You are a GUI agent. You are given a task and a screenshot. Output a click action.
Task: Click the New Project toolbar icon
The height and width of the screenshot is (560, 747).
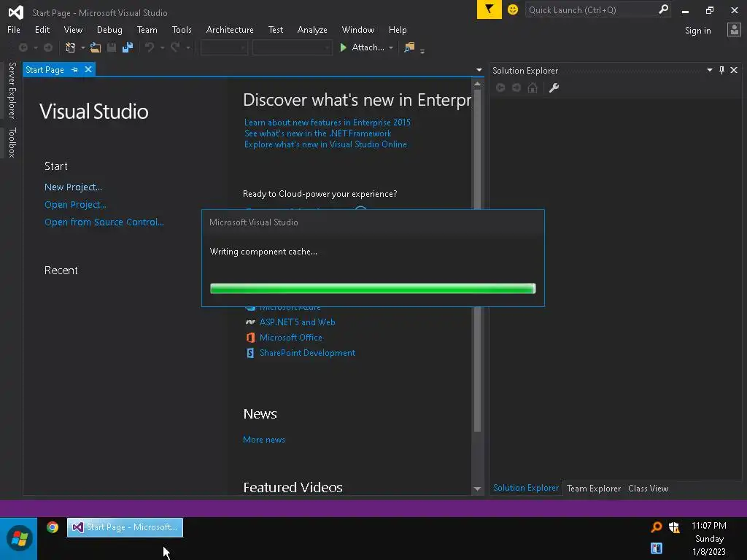tap(71, 47)
